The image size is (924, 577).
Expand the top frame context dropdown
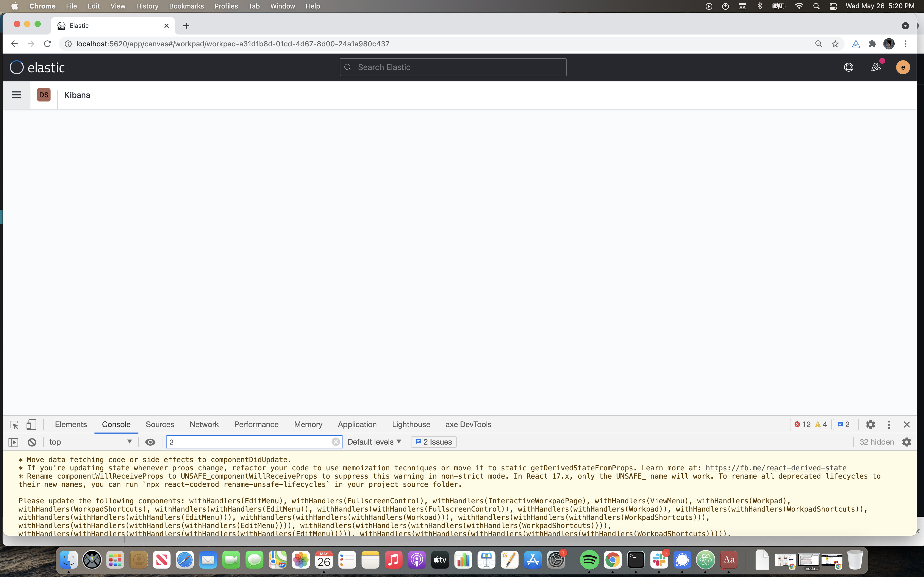[90, 442]
